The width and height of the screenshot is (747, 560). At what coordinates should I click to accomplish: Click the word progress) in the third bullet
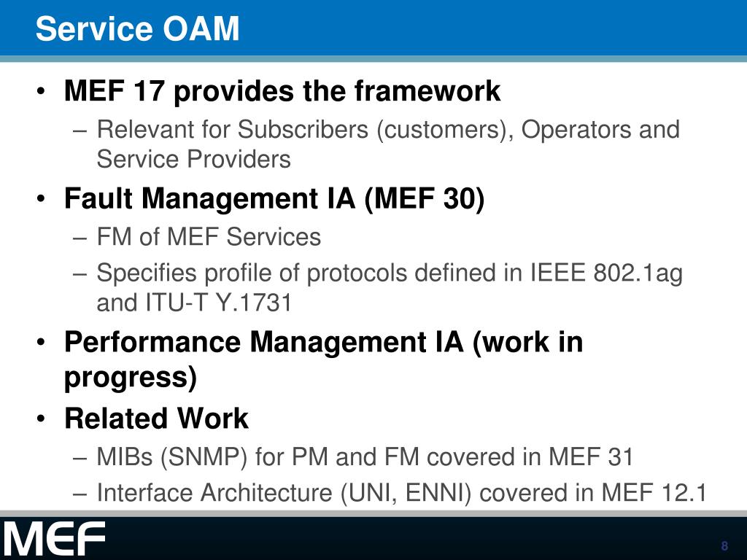coord(131,378)
